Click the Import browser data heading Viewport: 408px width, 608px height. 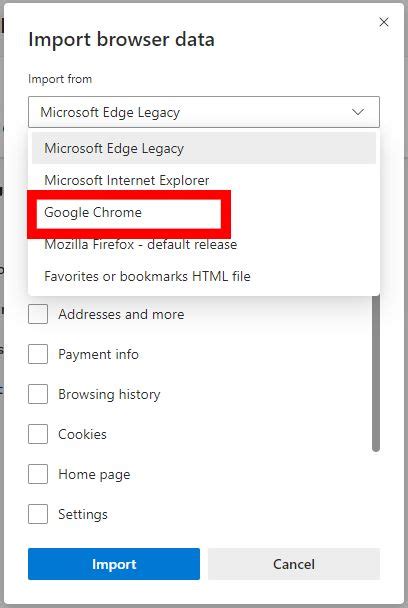[121, 40]
